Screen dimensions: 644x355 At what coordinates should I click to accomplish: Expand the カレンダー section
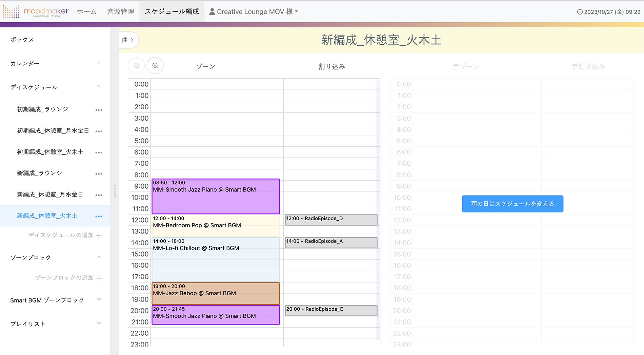pos(99,63)
